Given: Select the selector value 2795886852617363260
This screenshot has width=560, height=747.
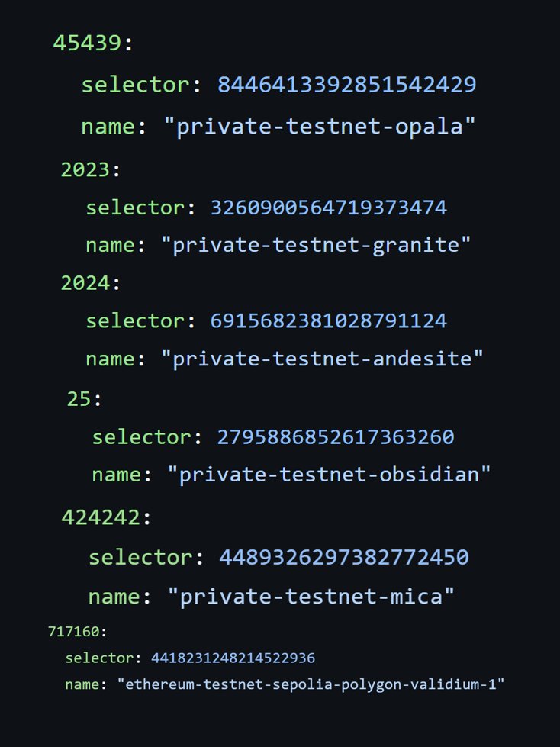Looking at the screenshot, I should tap(336, 437).
